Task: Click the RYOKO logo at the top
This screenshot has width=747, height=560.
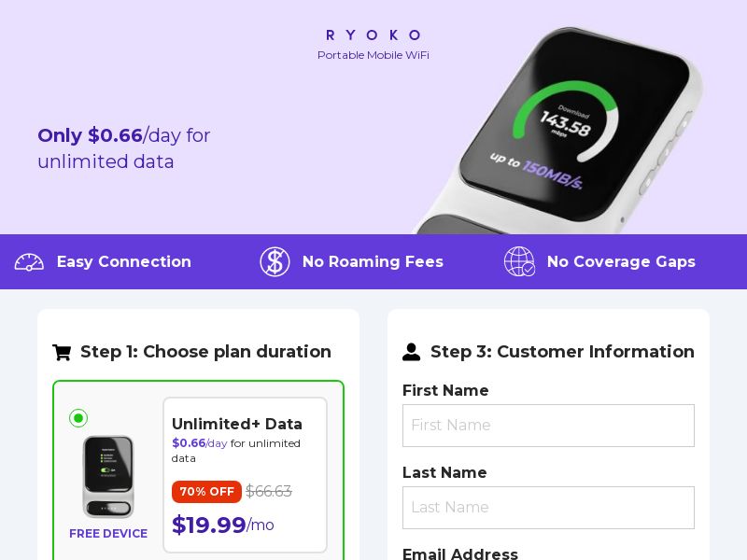Action: pos(373,35)
